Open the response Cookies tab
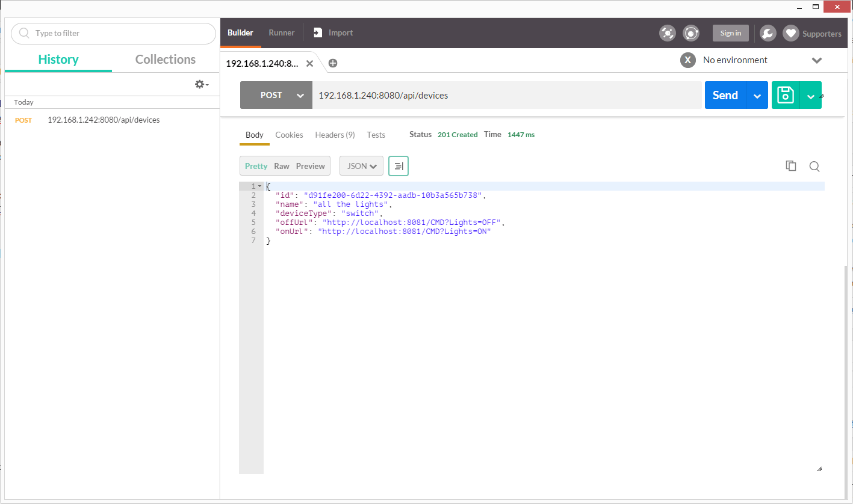The width and height of the screenshot is (853, 504). click(289, 135)
